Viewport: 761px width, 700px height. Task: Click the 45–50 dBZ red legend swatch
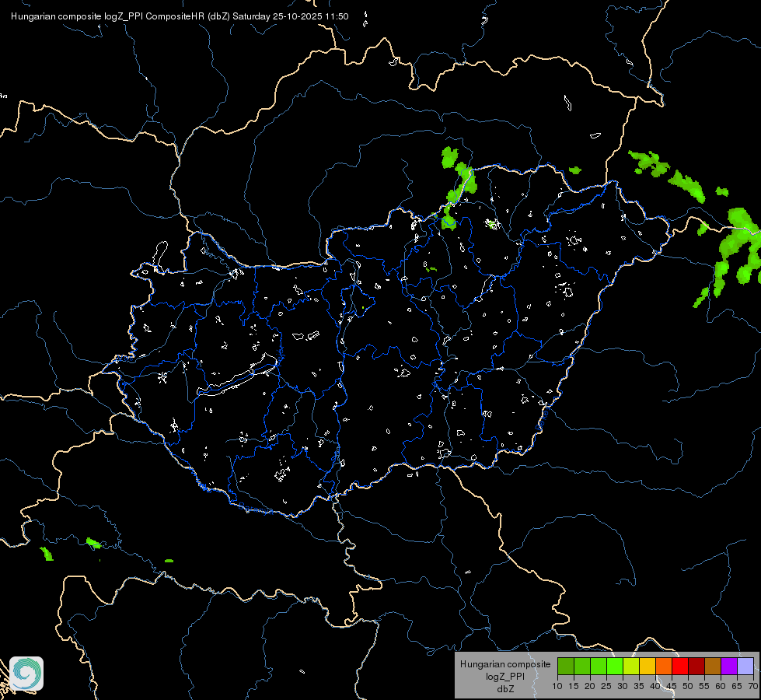pyautogui.click(x=680, y=666)
